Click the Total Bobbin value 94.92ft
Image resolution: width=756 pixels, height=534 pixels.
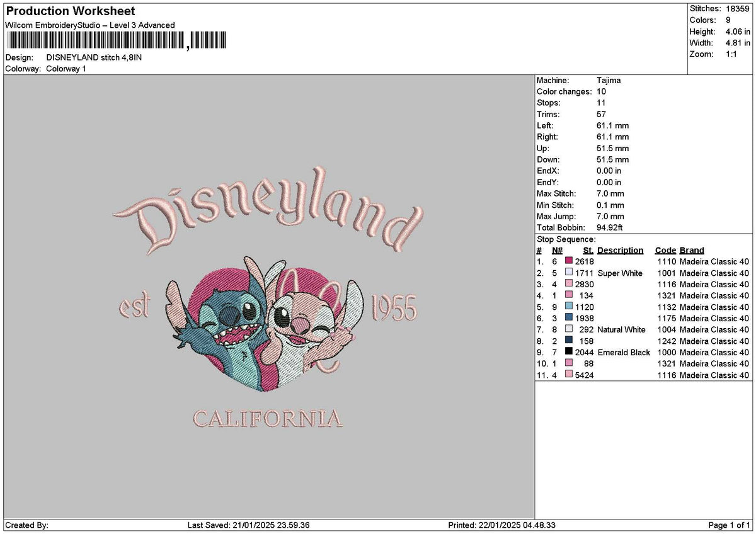point(610,228)
